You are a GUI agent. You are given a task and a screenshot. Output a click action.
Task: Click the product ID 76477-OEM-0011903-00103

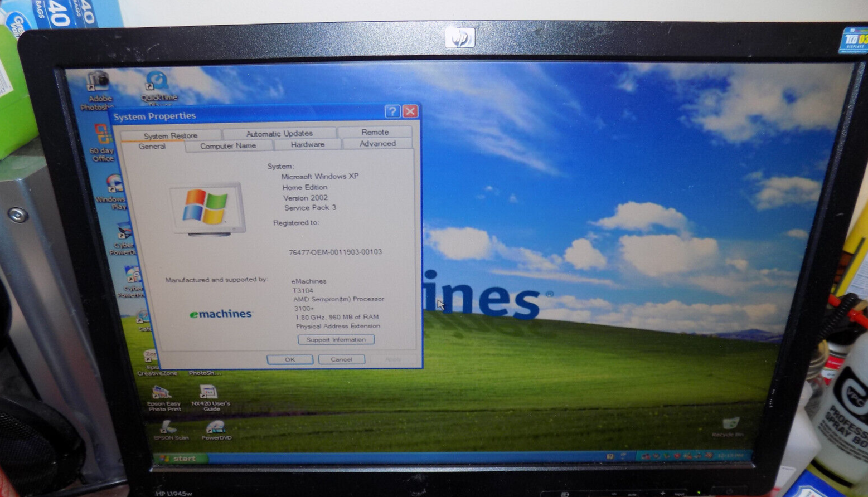point(335,252)
